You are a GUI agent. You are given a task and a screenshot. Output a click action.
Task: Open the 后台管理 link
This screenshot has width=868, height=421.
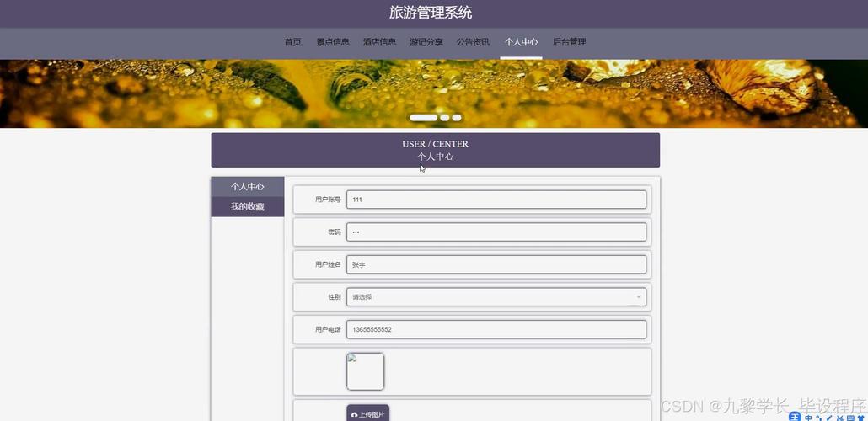click(x=569, y=42)
